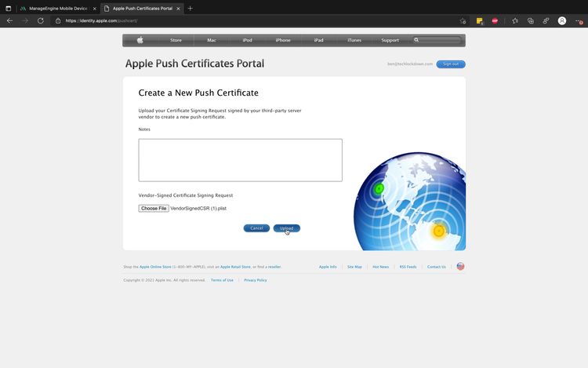
Task: Open the Apple Info footer link
Action: click(x=328, y=267)
